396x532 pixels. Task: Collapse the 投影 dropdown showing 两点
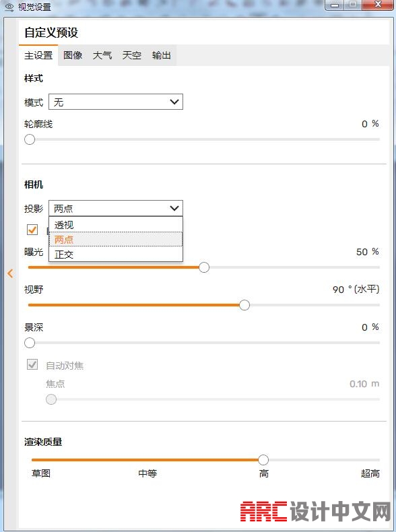coord(116,208)
